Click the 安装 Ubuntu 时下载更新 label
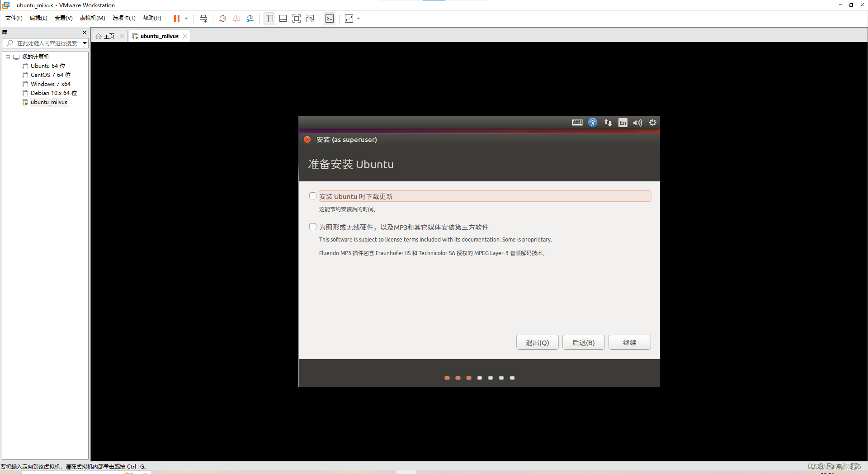Image resolution: width=868 pixels, height=474 pixels. click(x=356, y=196)
